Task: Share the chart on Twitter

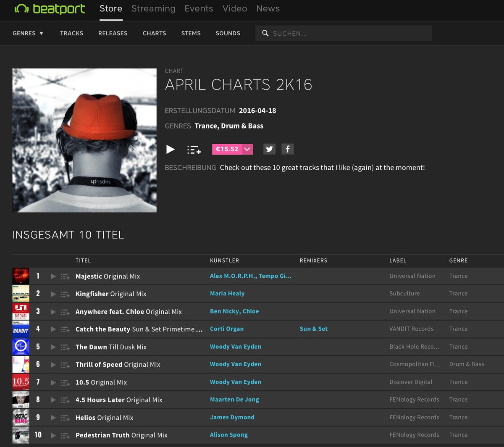Action: pyautogui.click(x=270, y=149)
